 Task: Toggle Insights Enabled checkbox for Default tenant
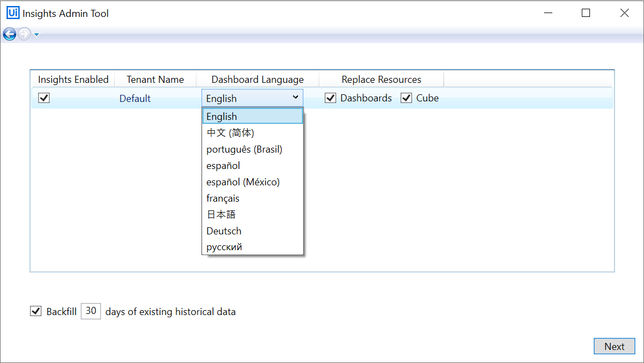[x=44, y=98]
